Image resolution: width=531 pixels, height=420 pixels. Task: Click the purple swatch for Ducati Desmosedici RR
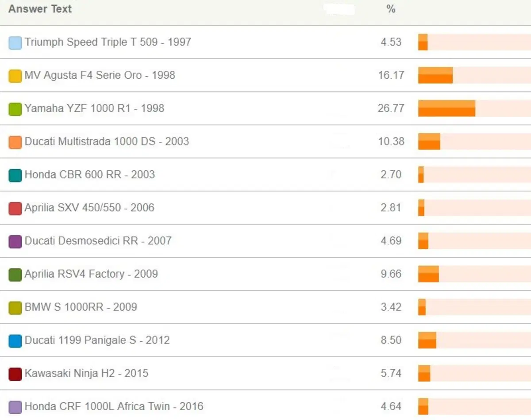15,242
